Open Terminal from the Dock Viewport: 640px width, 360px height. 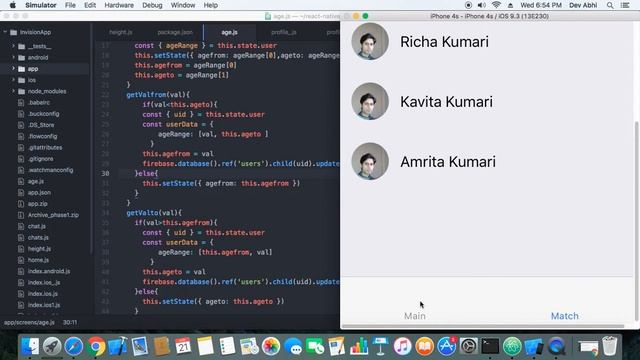click(x=490, y=346)
